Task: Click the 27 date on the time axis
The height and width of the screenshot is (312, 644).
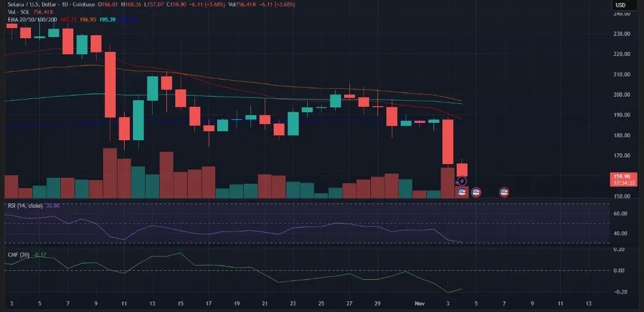Action: [349, 304]
